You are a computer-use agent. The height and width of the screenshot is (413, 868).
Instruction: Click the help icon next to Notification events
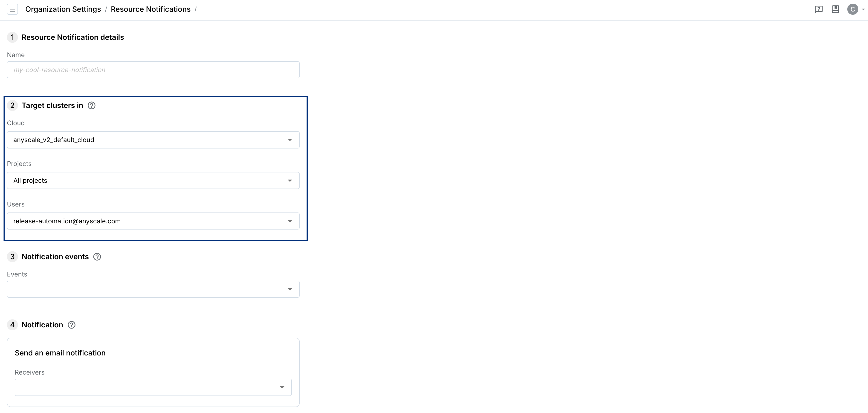click(x=97, y=256)
